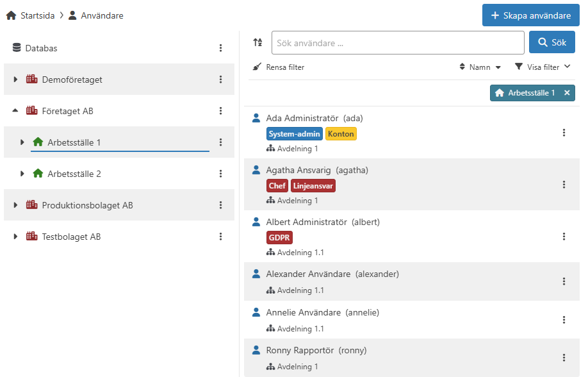Open Testbolaget AB options menu
The width and height of the screenshot is (588, 377).
tap(220, 237)
